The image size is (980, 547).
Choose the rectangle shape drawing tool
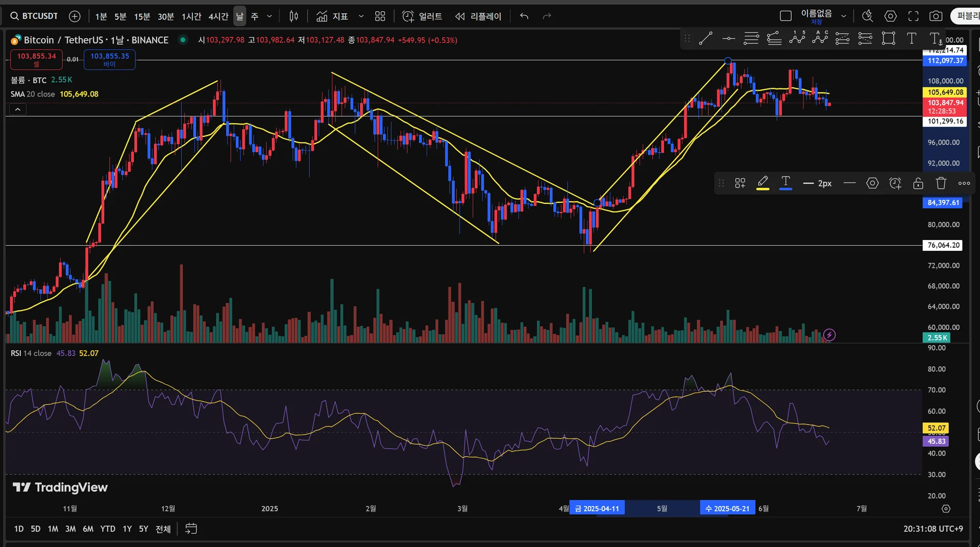pyautogui.click(x=888, y=38)
